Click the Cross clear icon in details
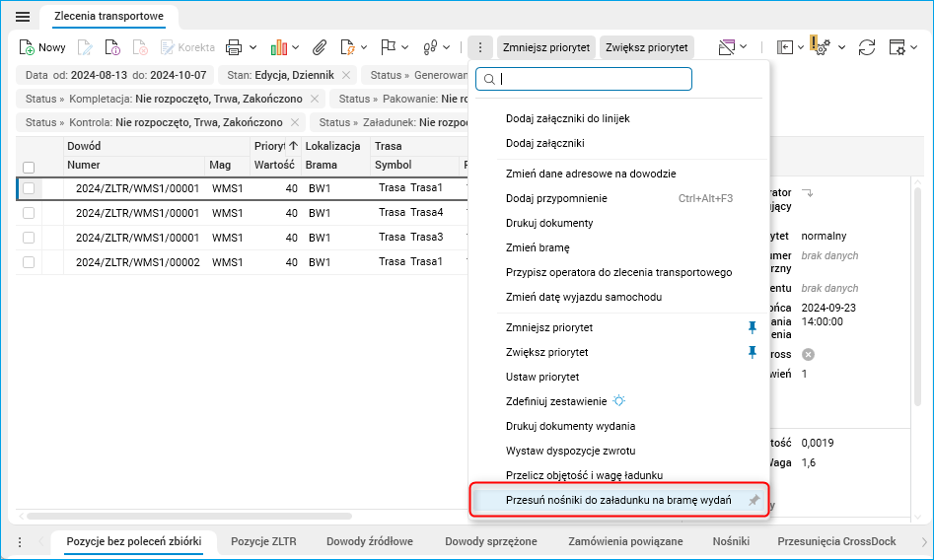Screen dimensions: 934x560 coord(808,355)
